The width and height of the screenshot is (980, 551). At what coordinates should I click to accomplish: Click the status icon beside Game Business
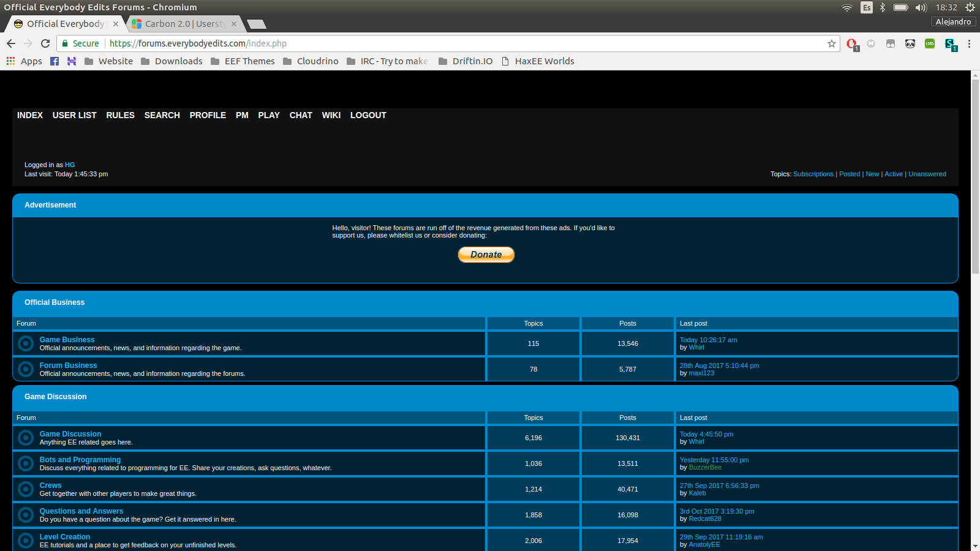point(26,343)
